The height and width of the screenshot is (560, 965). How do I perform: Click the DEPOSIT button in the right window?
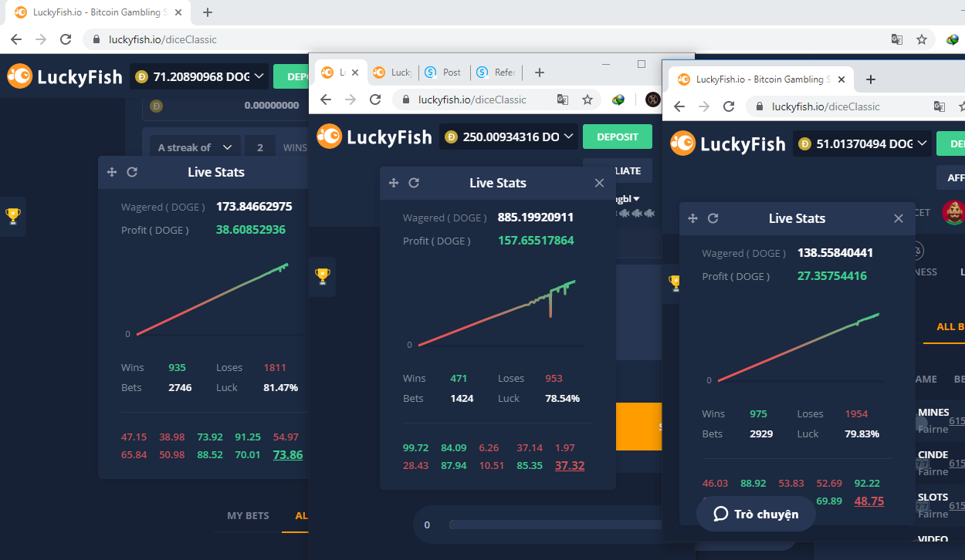click(950, 143)
